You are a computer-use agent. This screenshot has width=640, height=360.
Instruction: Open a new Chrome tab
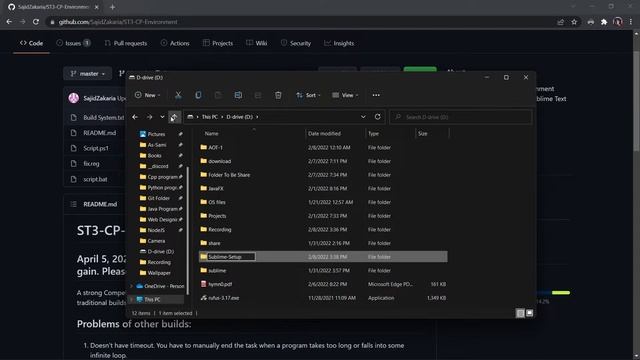(x=112, y=7)
